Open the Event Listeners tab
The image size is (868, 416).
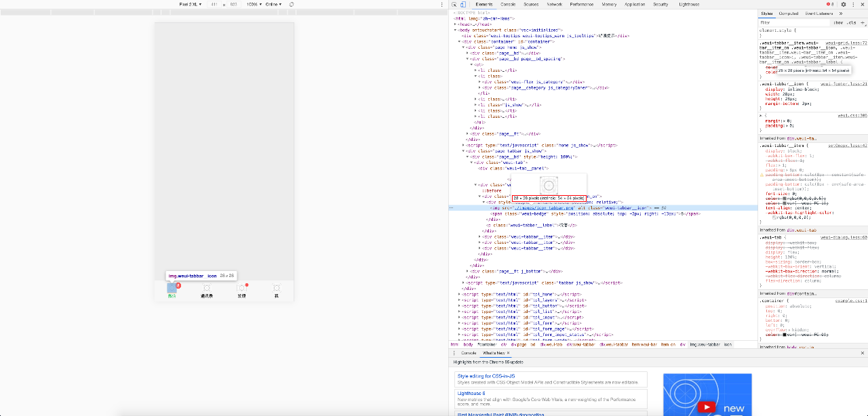[x=819, y=14]
